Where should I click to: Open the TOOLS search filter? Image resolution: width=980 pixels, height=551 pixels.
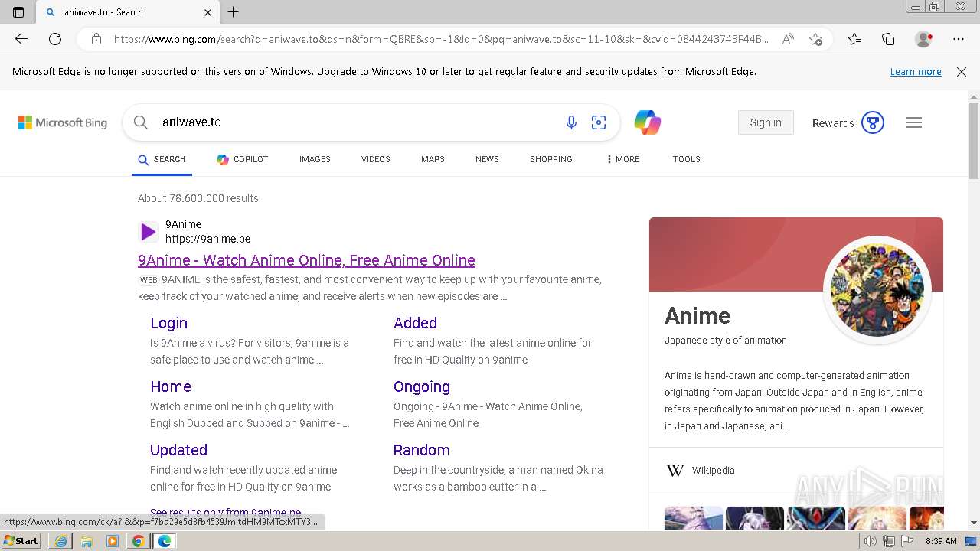point(687,159)
